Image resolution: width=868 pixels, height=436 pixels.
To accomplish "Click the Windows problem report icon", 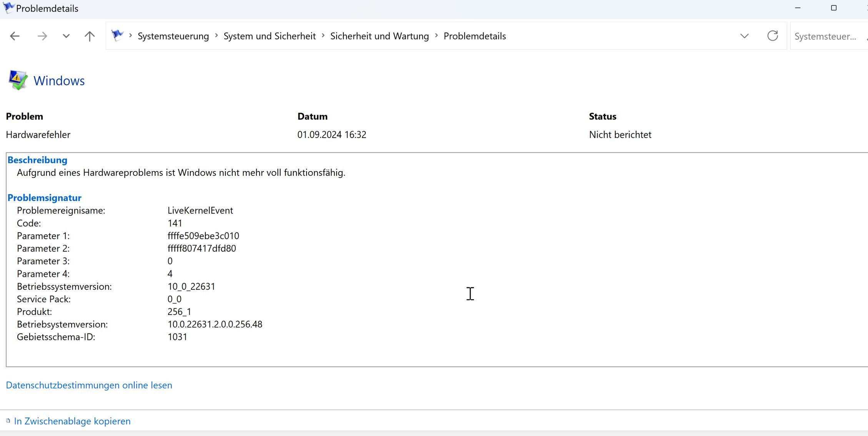I will [18, 80].
